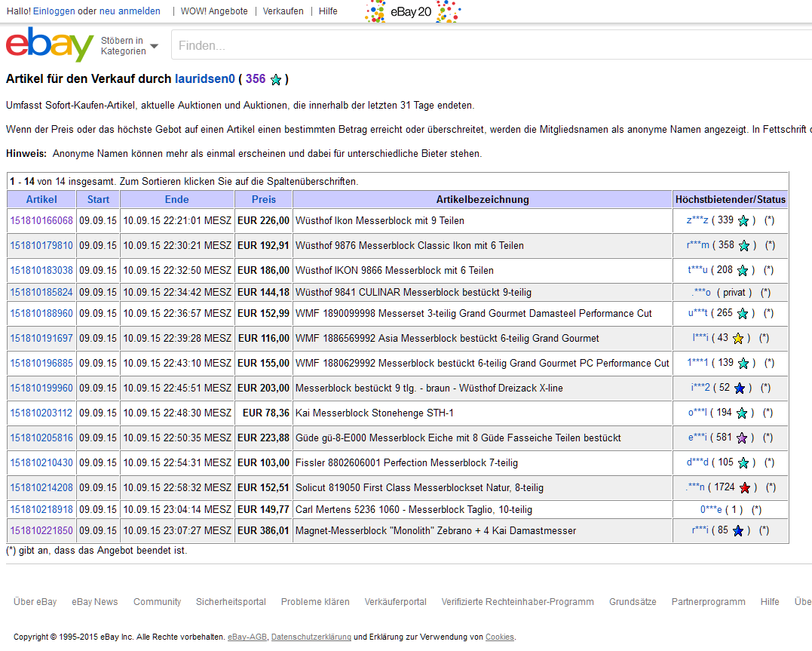Click the eBay logo
The height and width of the screenshot is (651, 812).
pyautogui.click(x=50, y=45)
